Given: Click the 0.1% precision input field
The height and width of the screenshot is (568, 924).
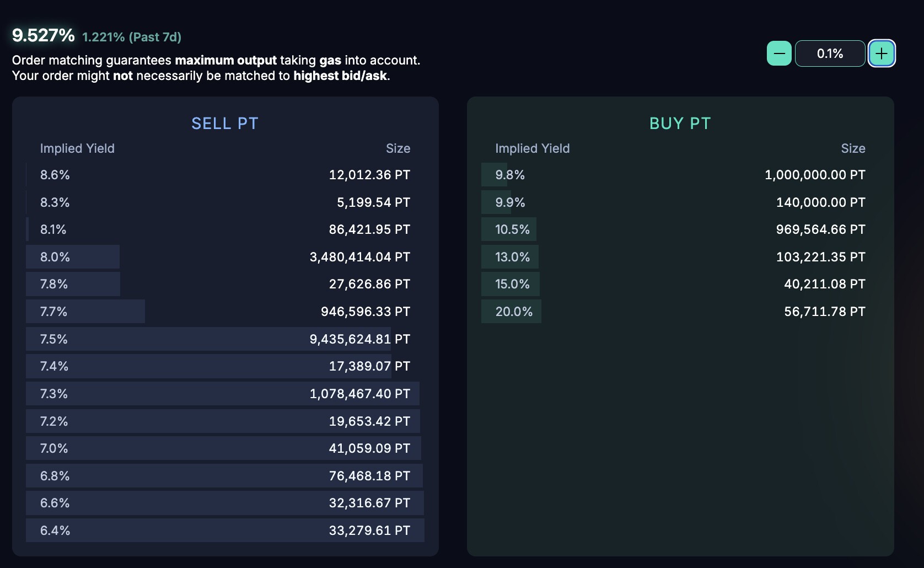Looking at the screenshot, I should coord(830,53).
